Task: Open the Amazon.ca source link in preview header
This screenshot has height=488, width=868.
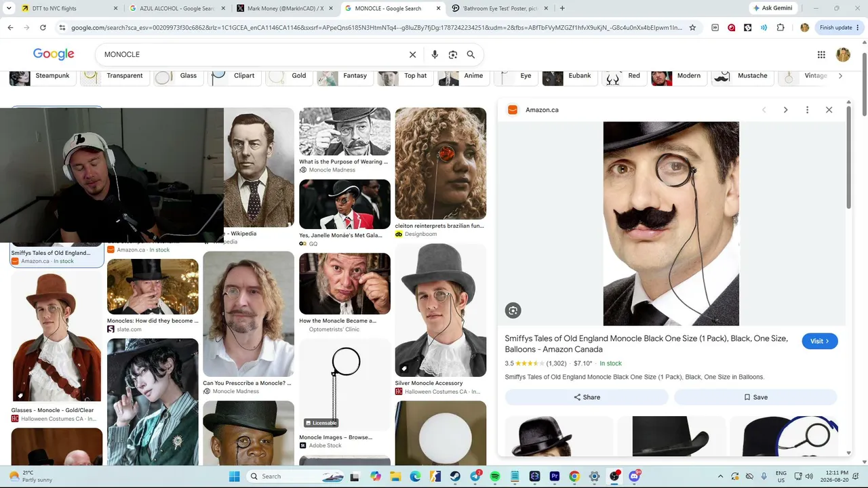Action: click(x=542, y=110)
